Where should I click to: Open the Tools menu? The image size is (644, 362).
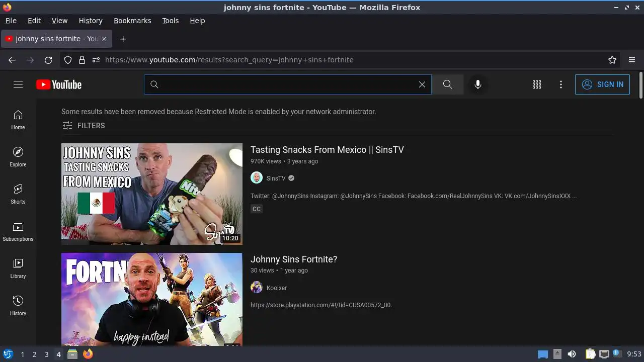click(171, 21)
